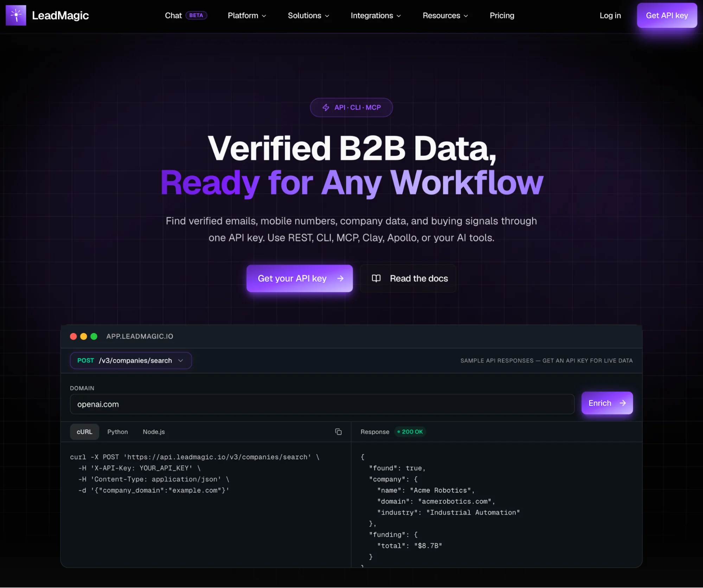Click the LeadMagic brand name
703x588 pixels.
pos(60,15)
